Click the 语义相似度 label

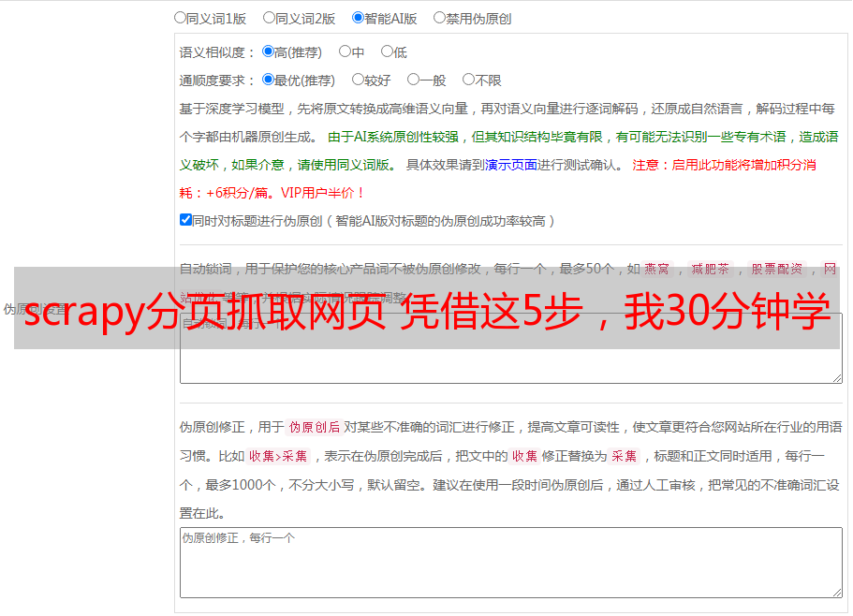point(217,52)
